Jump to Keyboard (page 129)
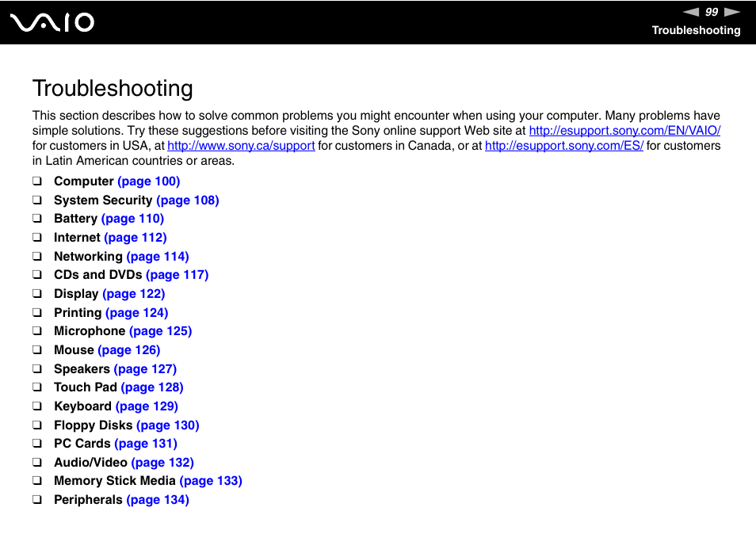 [147, 406]
